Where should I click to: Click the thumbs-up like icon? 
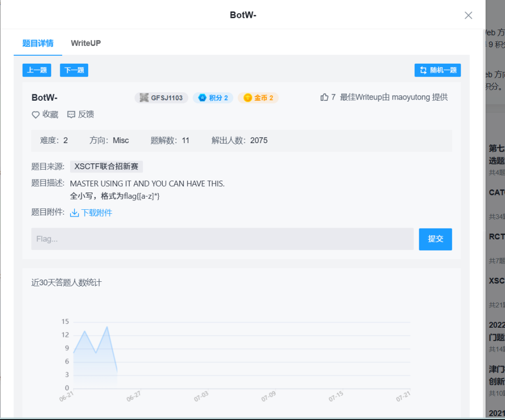[x=324, y=97]
